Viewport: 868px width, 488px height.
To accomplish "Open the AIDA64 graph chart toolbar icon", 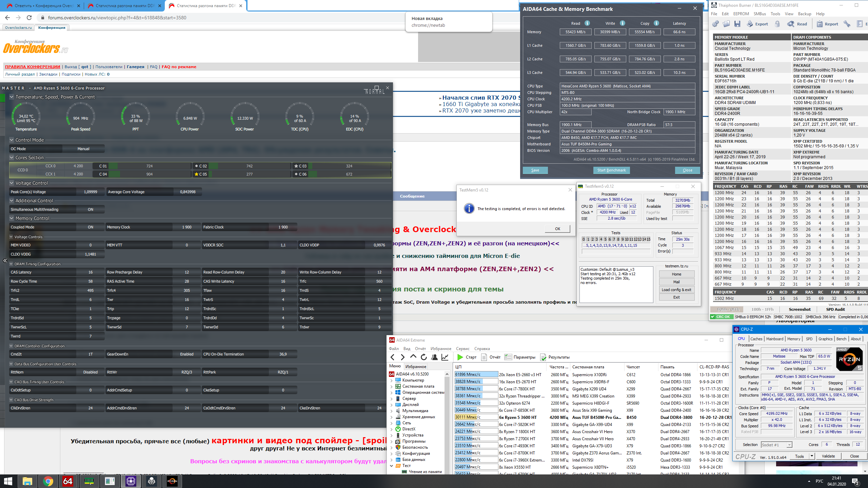I will pyautogui.click(x=445, y=357).
